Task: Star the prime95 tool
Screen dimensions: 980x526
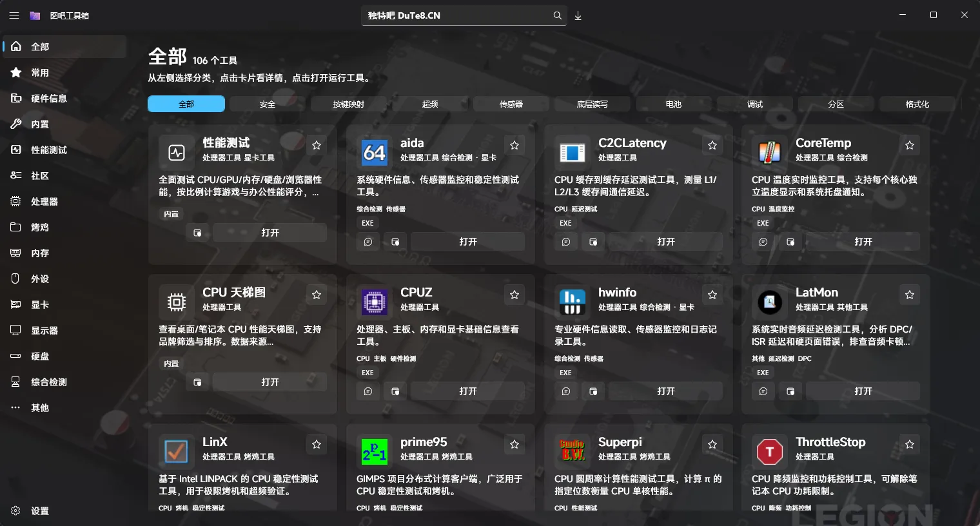Action: coord(514,444)
